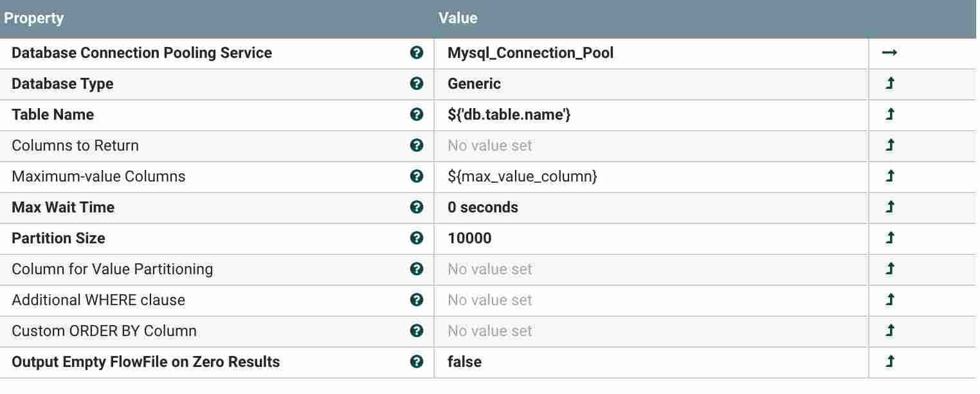
Task: Change Output Empty FlowFile false value
Action: coord(464,362)
